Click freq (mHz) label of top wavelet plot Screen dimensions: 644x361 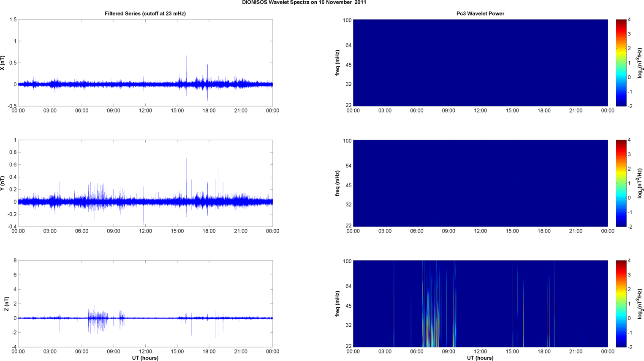(x=337, y=63)
